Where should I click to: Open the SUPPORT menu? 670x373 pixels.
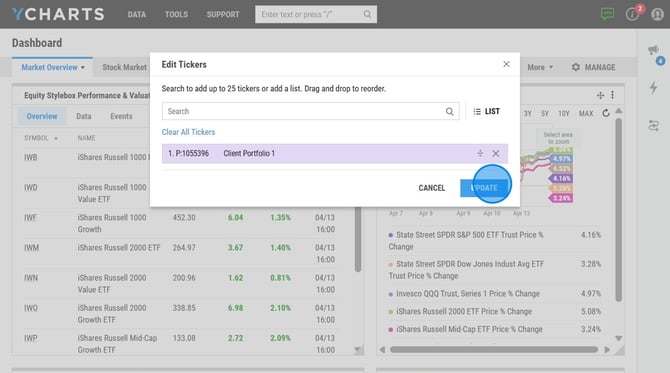(x=223, y=14)
